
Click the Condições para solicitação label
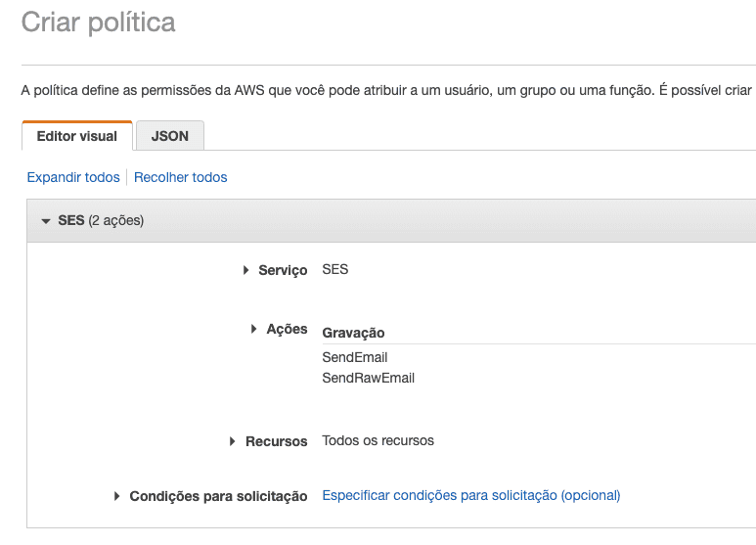[x=218, y=496]
